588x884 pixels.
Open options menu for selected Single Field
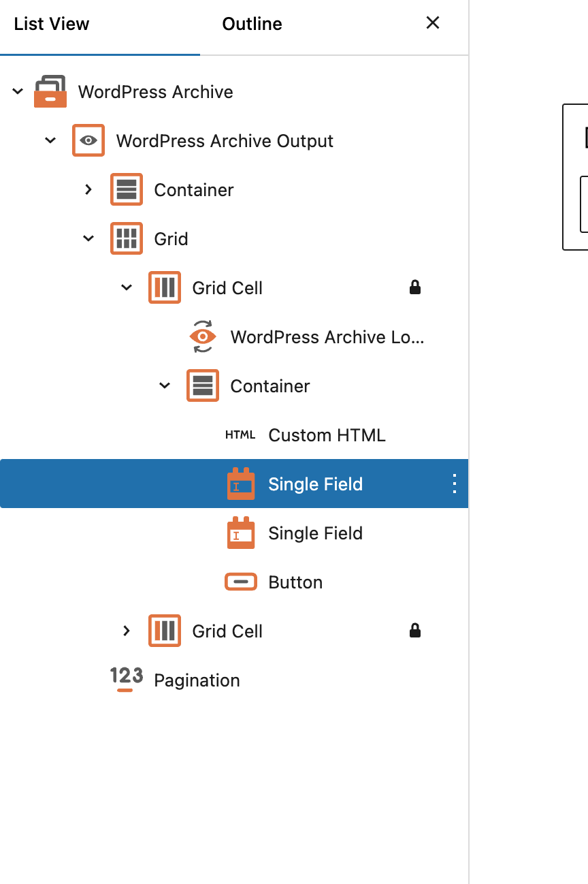point(455,484)
